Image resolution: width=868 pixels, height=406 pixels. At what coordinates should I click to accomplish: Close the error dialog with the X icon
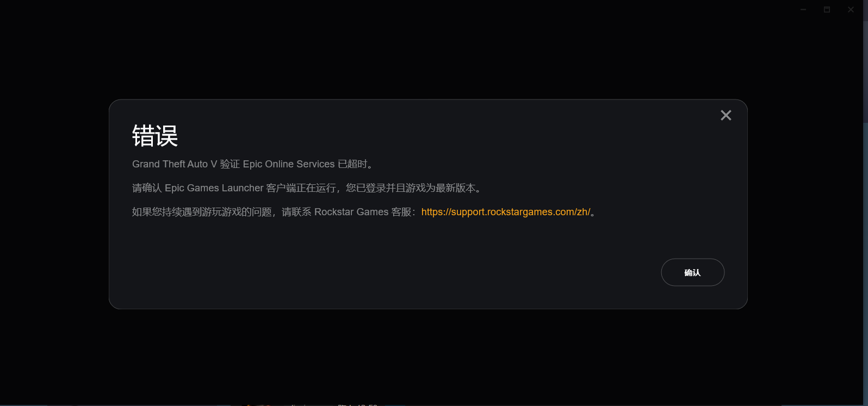[726, 115]
